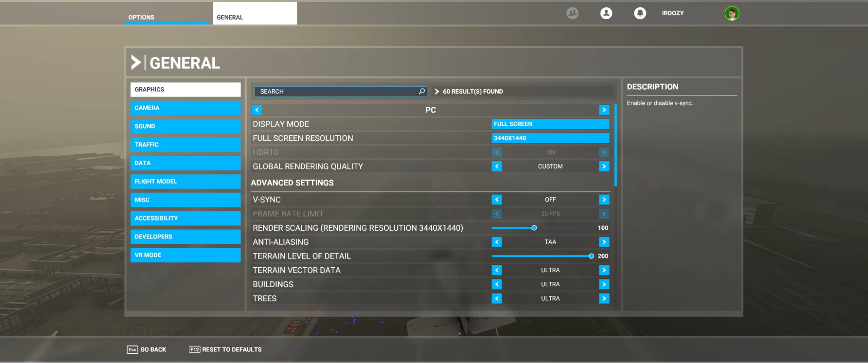Image resolution: width=868 pixels, height=363 pixels.
Task: Open the user profile icon in top bar
Action: [x=606, y=13]
